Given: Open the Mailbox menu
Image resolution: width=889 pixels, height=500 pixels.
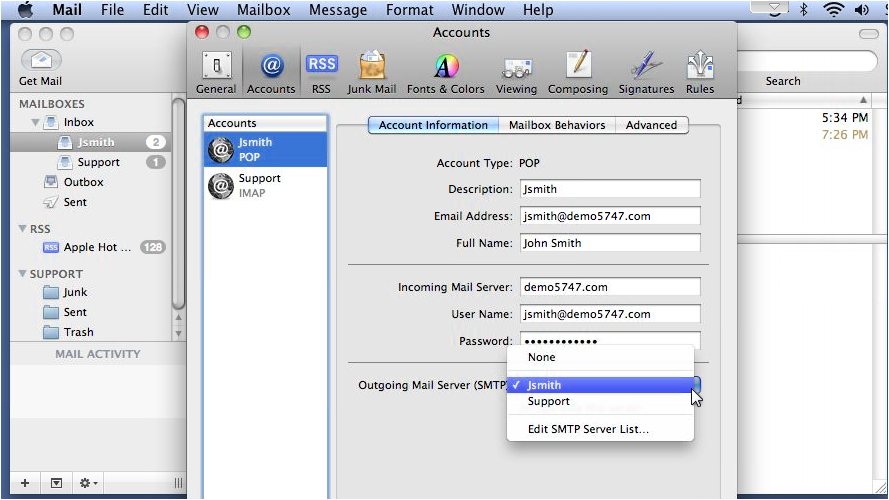Looking at the screenshot, I should [x=264, y=10].
